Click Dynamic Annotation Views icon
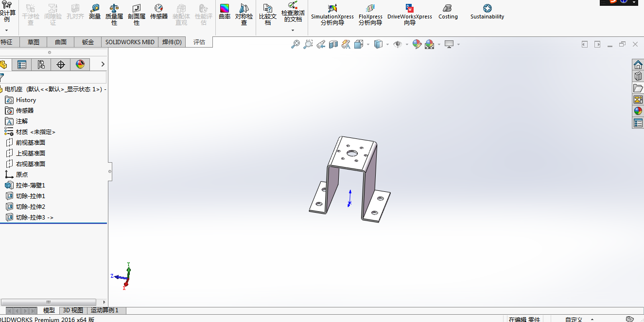 click(346, 45)
